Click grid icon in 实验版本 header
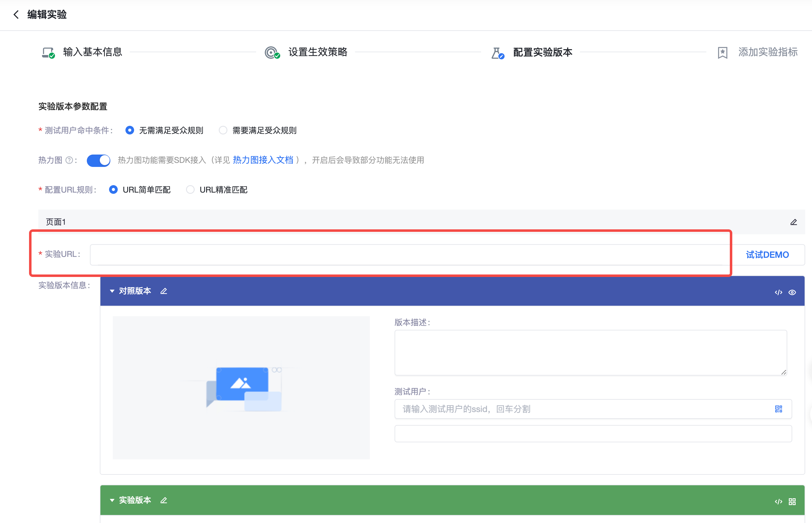The width and height of the screenshot is (812, 523). coord(792,502)
